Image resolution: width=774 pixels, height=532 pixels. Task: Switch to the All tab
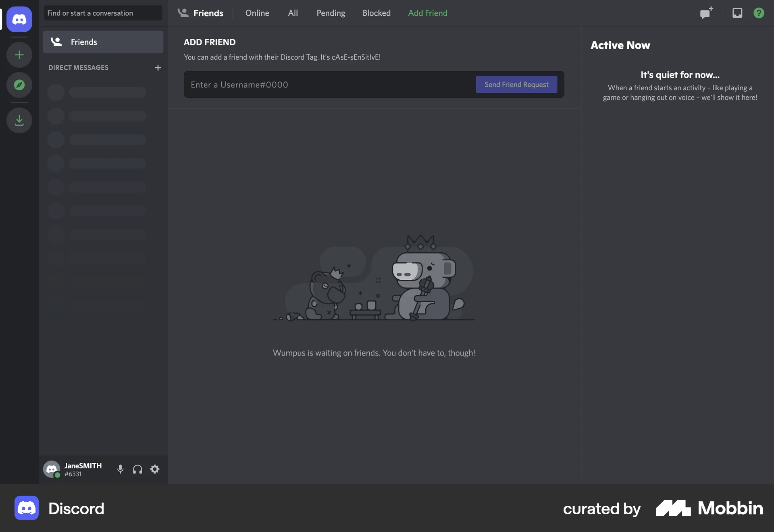293,13
